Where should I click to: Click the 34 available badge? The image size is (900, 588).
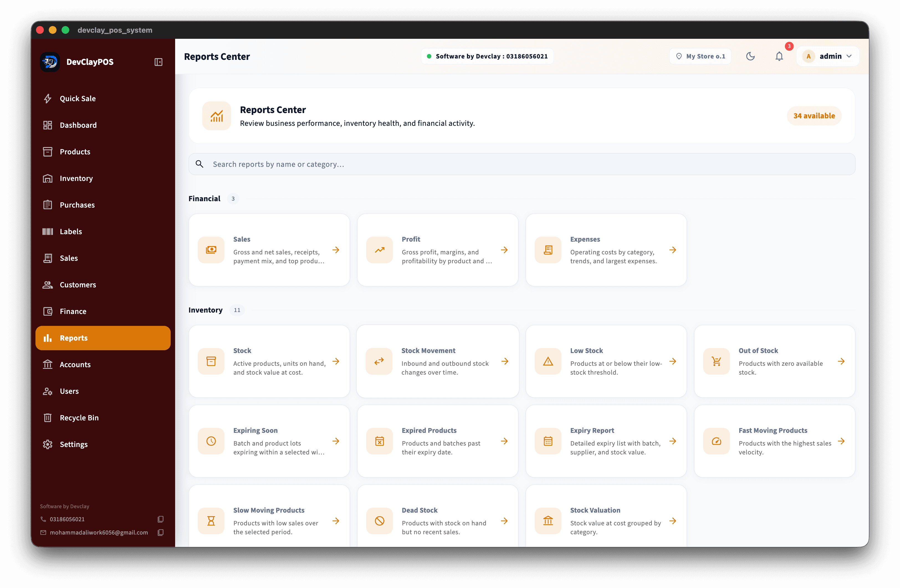[x=814, y=116]
